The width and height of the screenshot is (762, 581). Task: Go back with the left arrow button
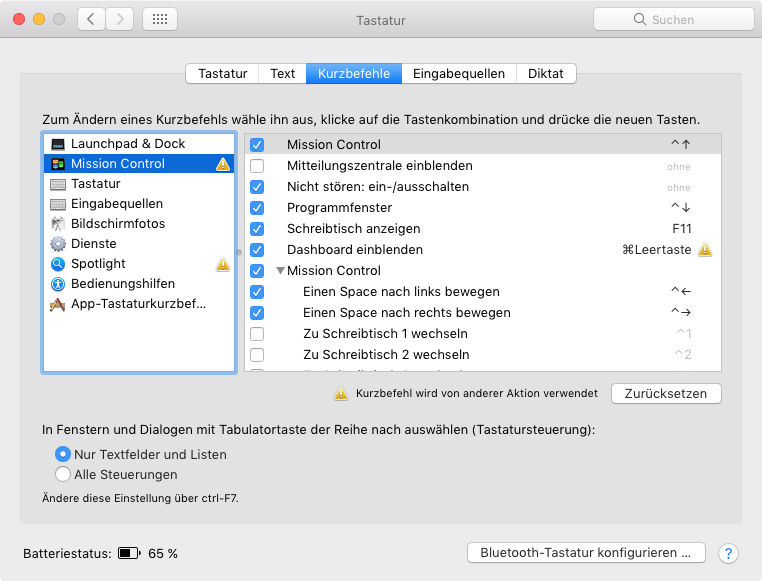[x=91, y=19]
